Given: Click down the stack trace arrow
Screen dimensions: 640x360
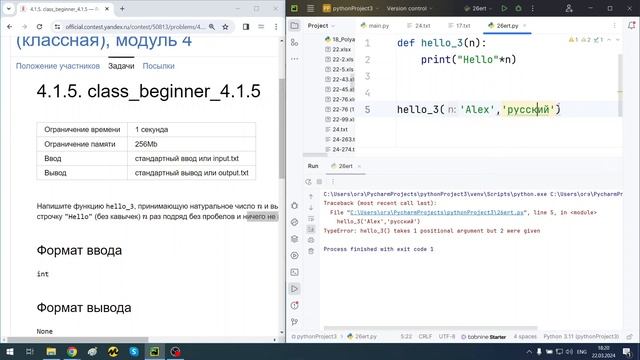Looking at the screenshot, I should pos(311,207).
